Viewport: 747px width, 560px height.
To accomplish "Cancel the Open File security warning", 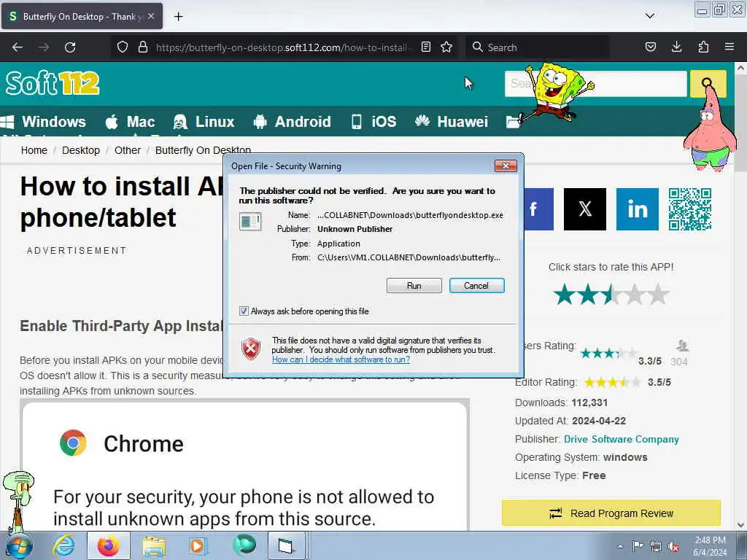I will (x=476, y=286).
